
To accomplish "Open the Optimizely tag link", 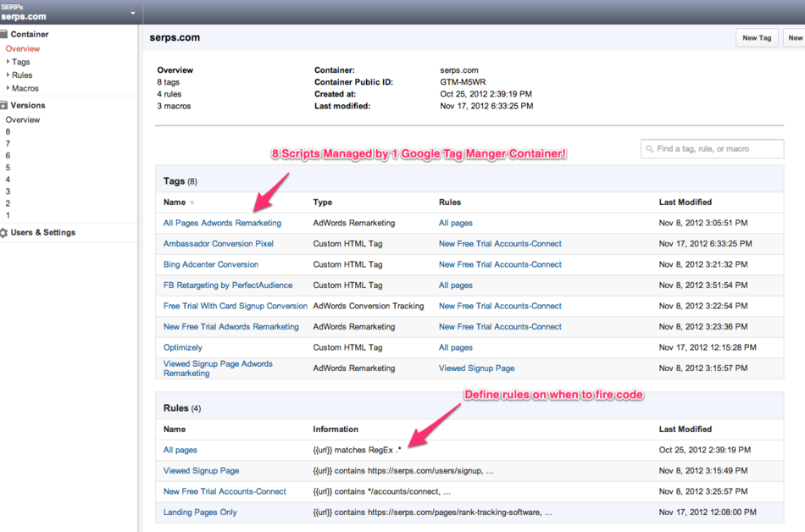I will pyautogui.click(x=183, y=347).
